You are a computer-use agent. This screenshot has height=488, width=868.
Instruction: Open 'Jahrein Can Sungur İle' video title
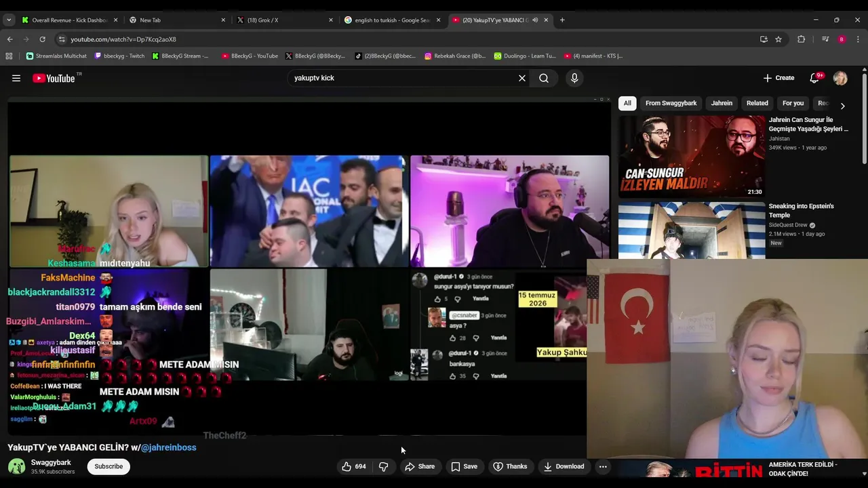click(808, 124)
